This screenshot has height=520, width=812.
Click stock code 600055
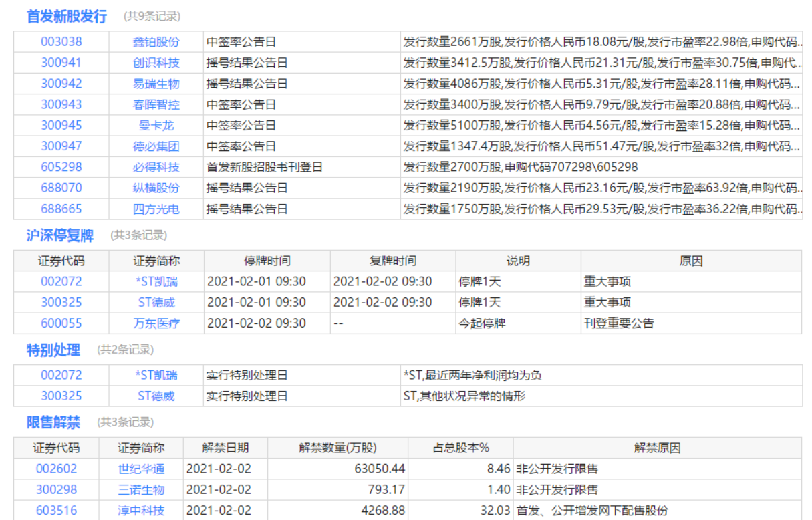pyautogui.click(x=61, y=323)
